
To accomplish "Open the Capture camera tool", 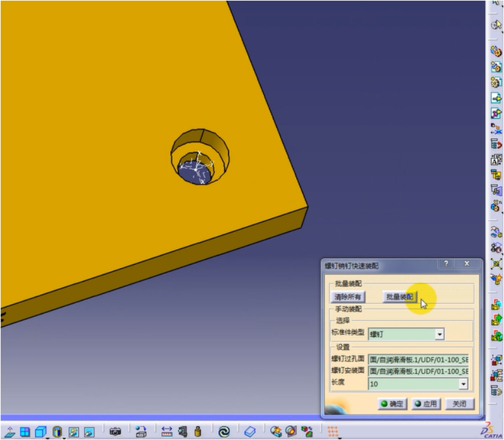I will pyautogui.click(x=116, y=432).
